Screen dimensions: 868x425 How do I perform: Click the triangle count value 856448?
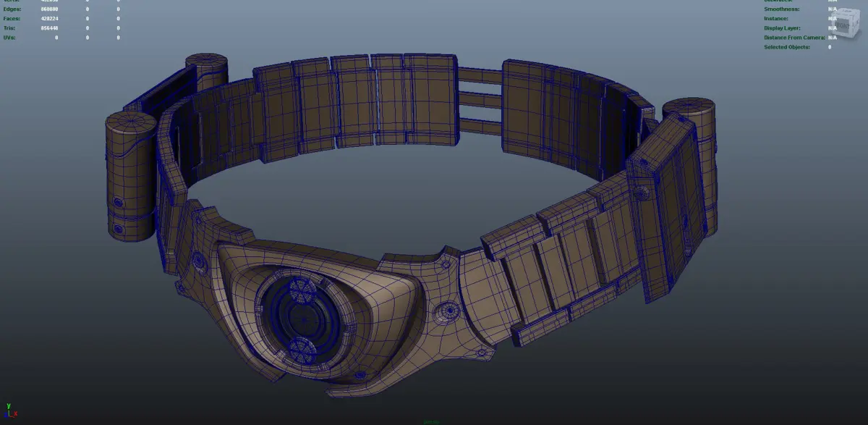coord(50,28)
